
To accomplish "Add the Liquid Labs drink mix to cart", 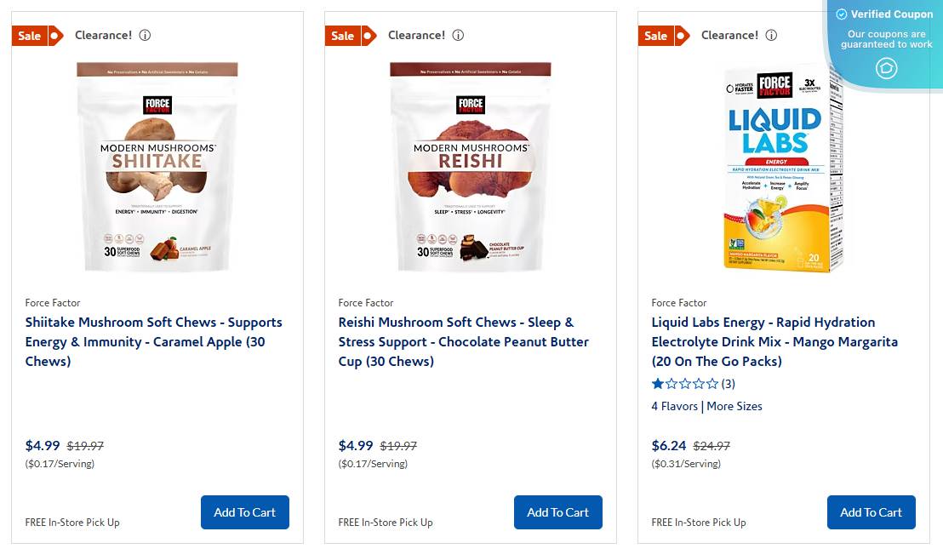I will coord(871,512).
